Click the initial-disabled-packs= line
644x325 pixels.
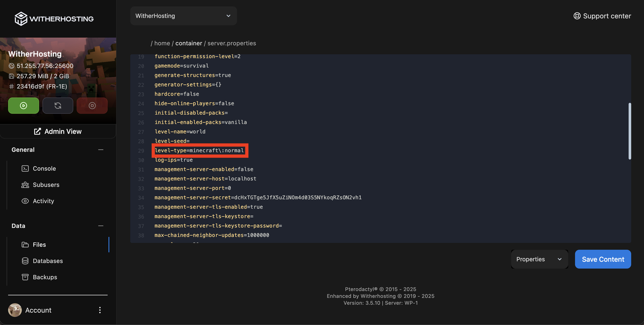(191, 113)
